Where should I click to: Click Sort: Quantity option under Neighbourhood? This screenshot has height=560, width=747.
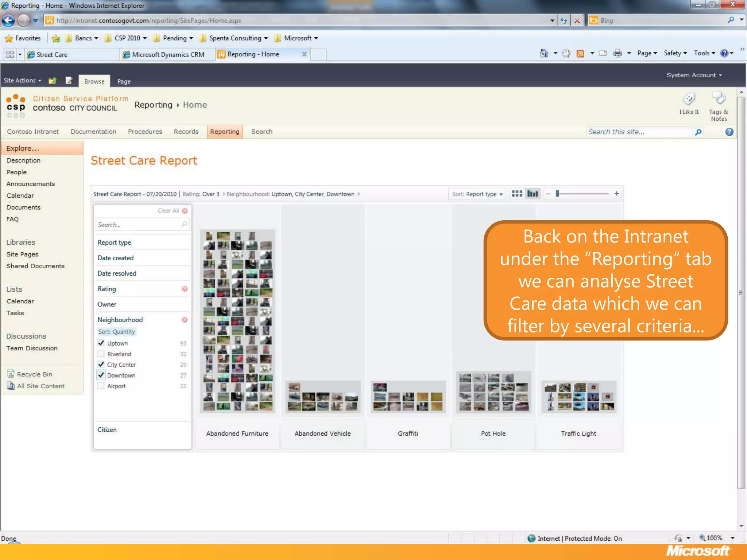point(116,332)
